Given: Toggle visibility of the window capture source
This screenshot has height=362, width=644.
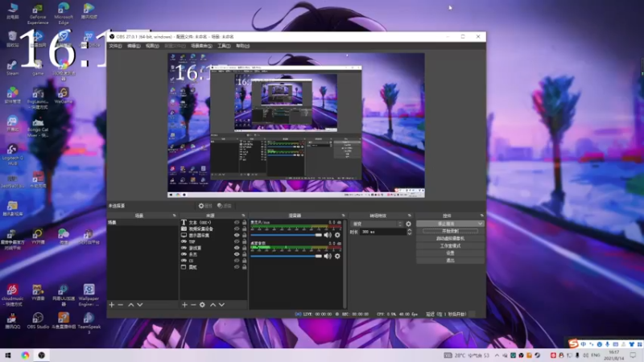Looking at the screenshot, I should click(x=237, y=267).
